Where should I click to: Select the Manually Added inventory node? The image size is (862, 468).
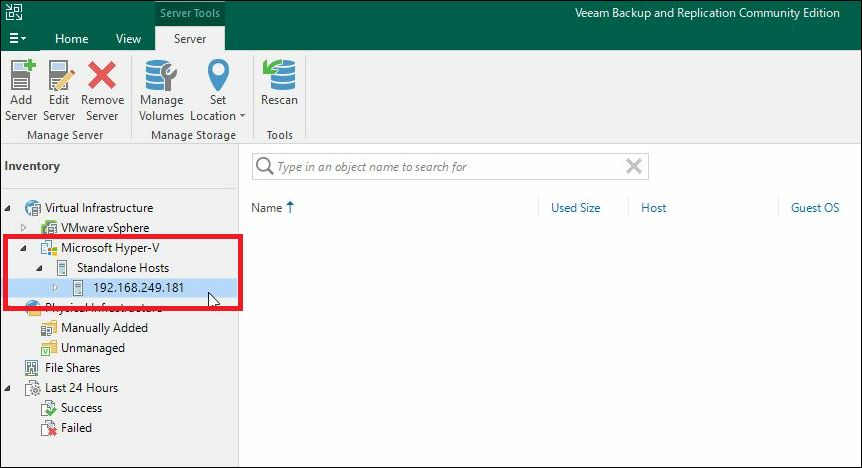(x=103, y=328)
